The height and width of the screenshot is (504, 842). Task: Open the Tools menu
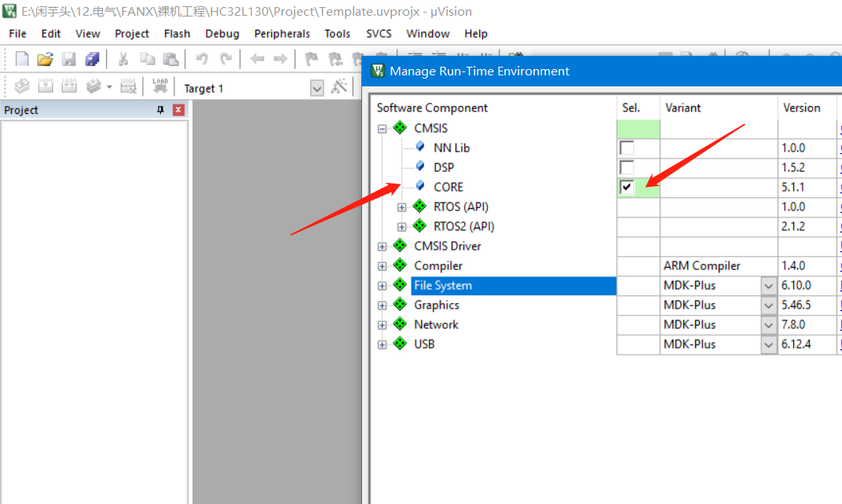coord(337,33)
